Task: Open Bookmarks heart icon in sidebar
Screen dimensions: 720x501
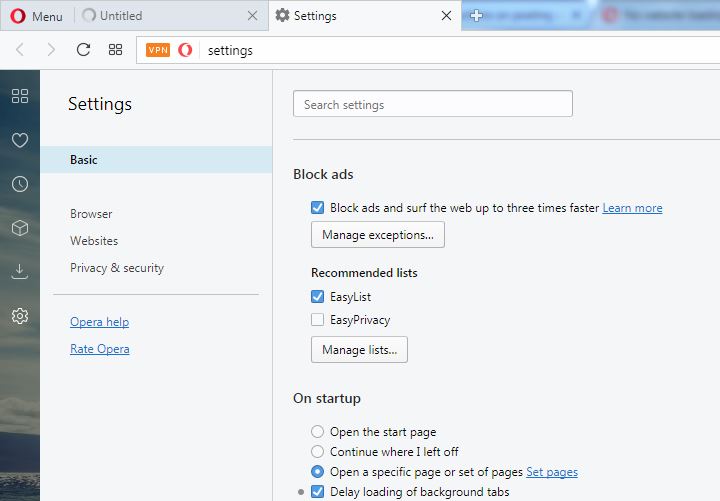Action: click(20, 140)
